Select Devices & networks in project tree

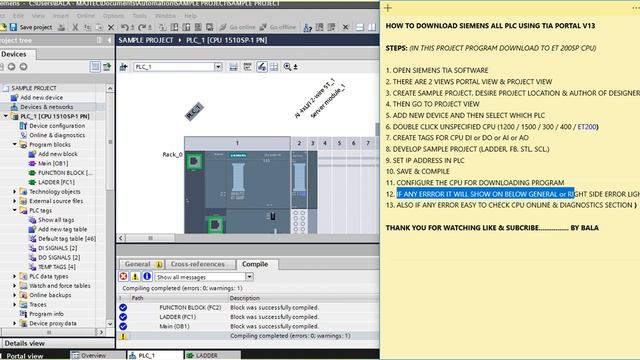pos(47,107)
